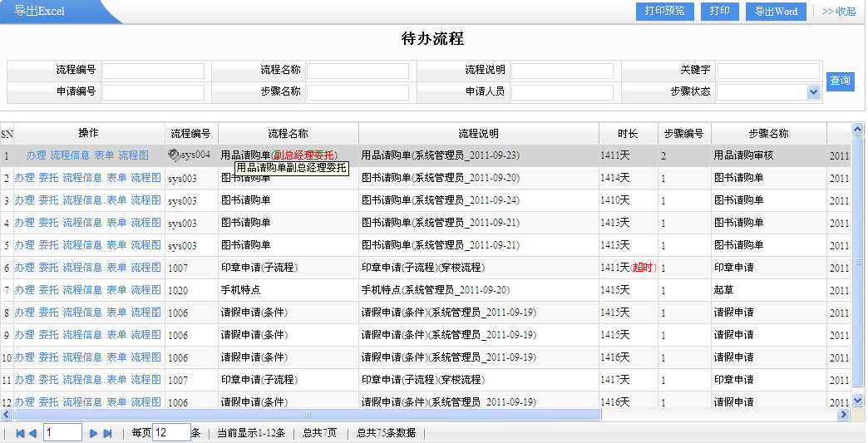The image size is (868, 443).
Task: Go to the previous page
Action: tap(32, 433)
